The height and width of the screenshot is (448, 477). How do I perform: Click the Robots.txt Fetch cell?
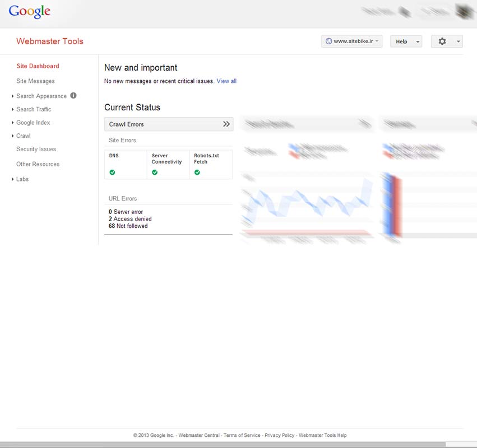point(211,165)
